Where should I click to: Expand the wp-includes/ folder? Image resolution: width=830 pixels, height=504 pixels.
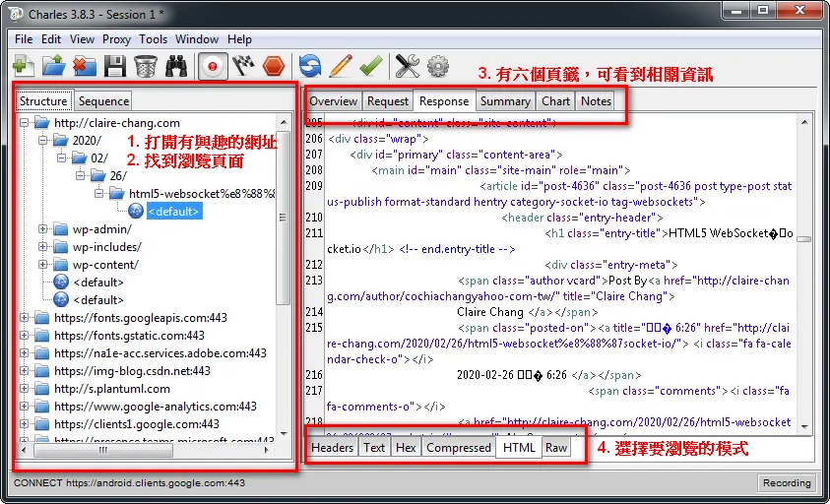[x=43, y=247]
